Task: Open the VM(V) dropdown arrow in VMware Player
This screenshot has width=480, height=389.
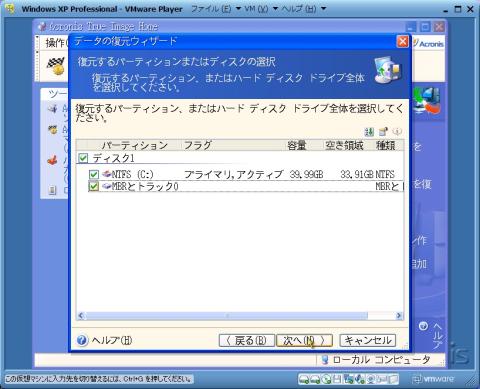Action: [x=275, y=9]
